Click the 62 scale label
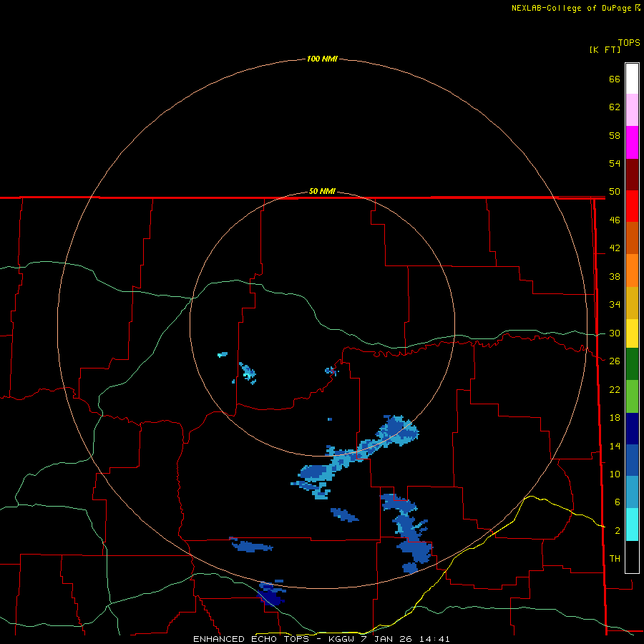This screenshot has width=644, height=644. [x=615, y=107]
